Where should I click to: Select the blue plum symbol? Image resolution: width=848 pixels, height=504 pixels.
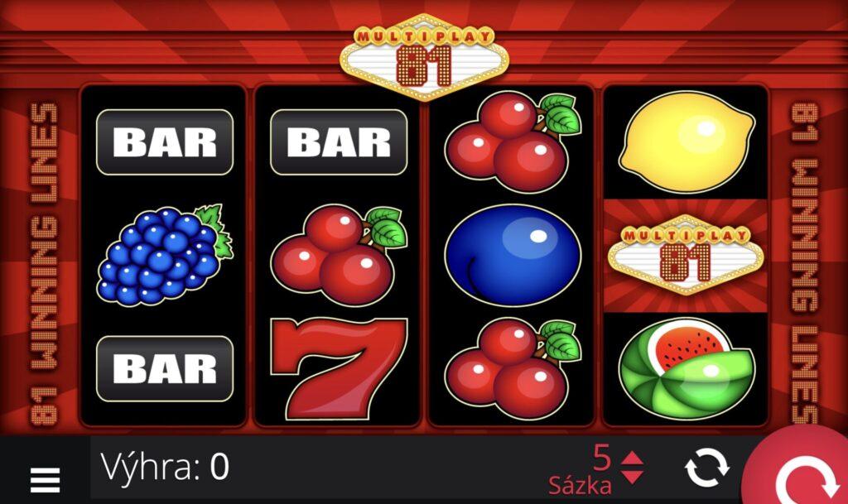[512, 254]
